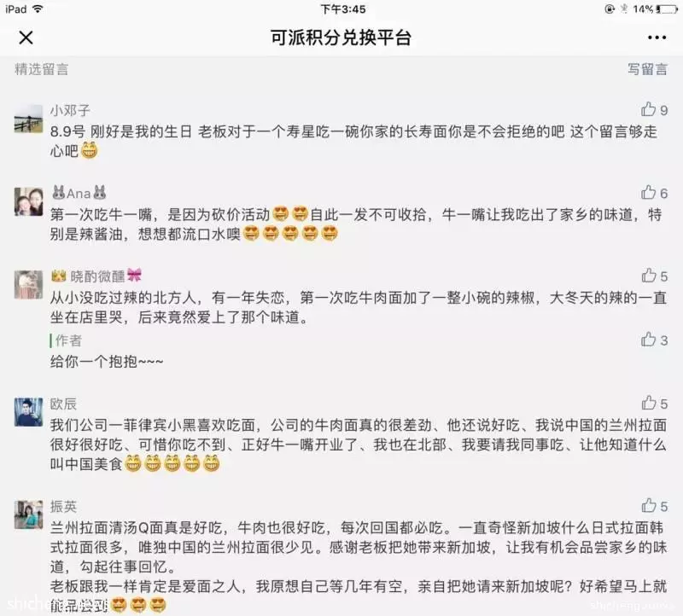Viewport: 683px width, 616px height.
Task: Open 欧辰's profile avatar
Action: click(x=29, y=412)
